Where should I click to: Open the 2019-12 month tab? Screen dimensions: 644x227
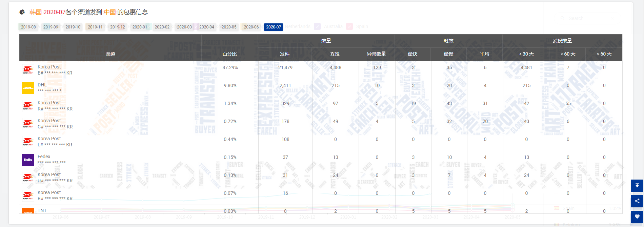[118, 27]
